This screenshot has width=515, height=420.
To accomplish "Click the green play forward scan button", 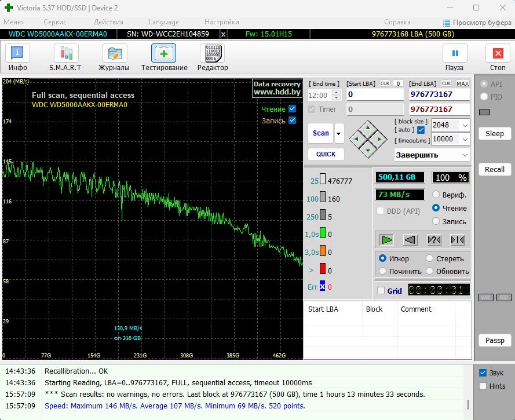I will 386,240.
